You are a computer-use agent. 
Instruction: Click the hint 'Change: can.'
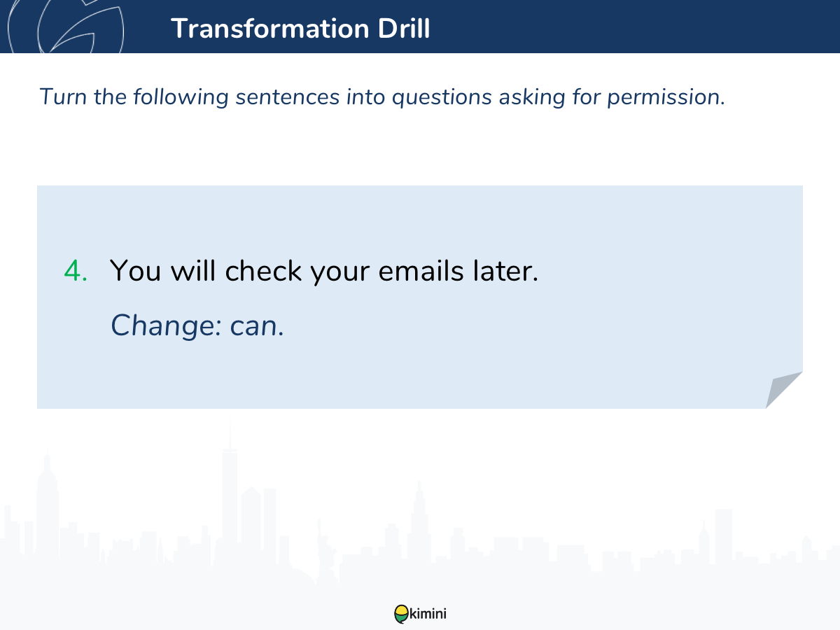(197, 325)
